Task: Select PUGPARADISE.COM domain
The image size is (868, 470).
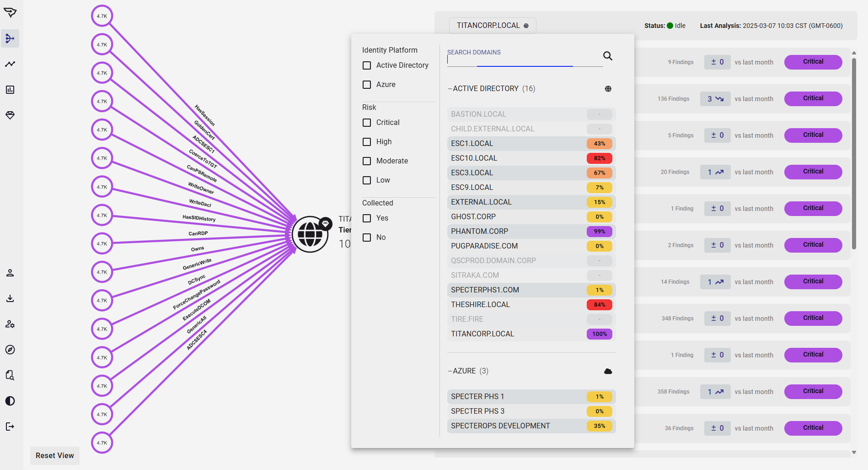Action: pos(531,246)
